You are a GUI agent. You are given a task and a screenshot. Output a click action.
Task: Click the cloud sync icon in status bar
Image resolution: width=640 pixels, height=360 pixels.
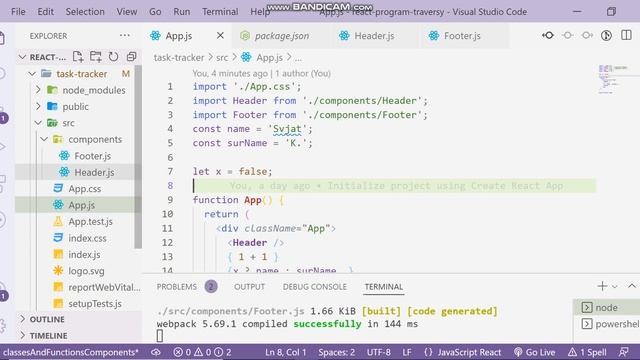156,352
